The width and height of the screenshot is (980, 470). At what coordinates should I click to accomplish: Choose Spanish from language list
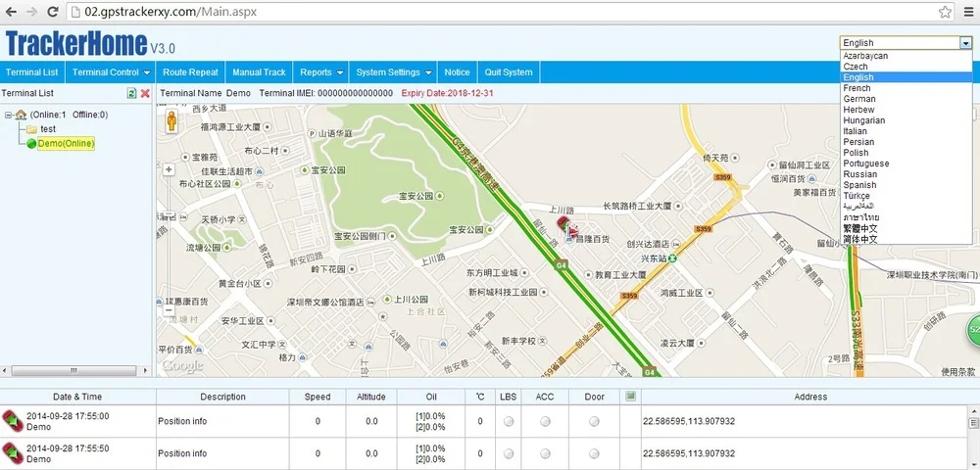pos(906,185)
